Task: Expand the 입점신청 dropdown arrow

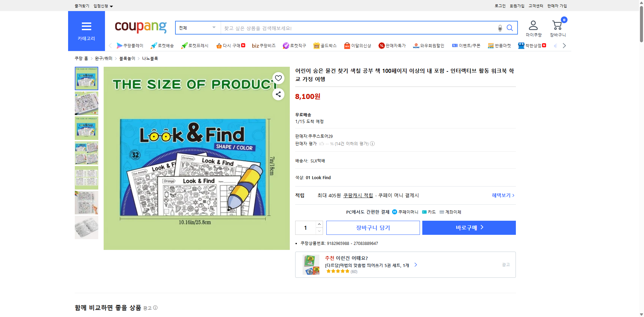Action: 112,6
